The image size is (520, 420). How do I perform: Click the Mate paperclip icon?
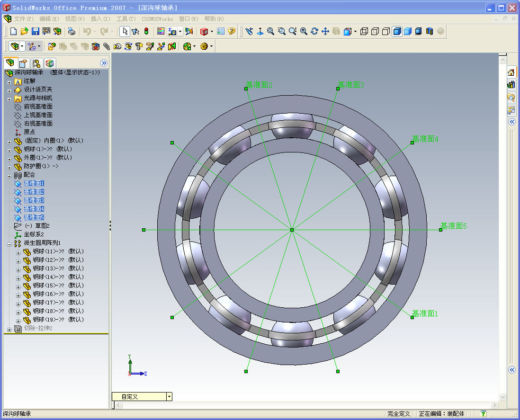(x=107, y=46)
